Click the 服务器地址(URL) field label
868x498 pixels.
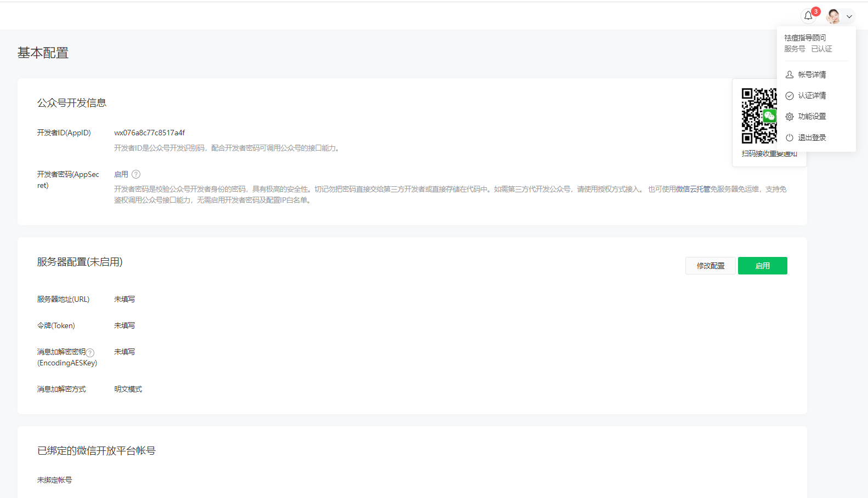[63, 299]
